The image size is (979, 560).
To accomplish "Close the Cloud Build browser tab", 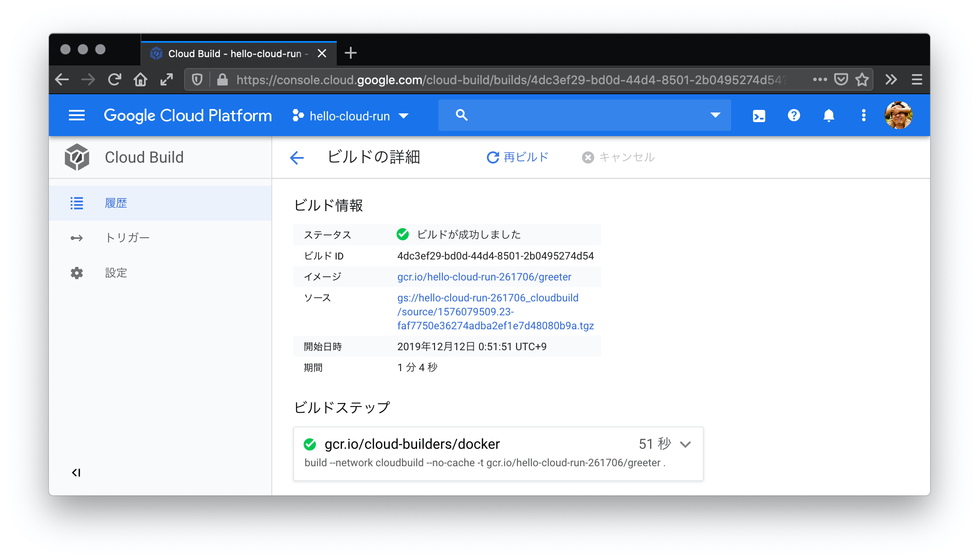I will (322, 53).
